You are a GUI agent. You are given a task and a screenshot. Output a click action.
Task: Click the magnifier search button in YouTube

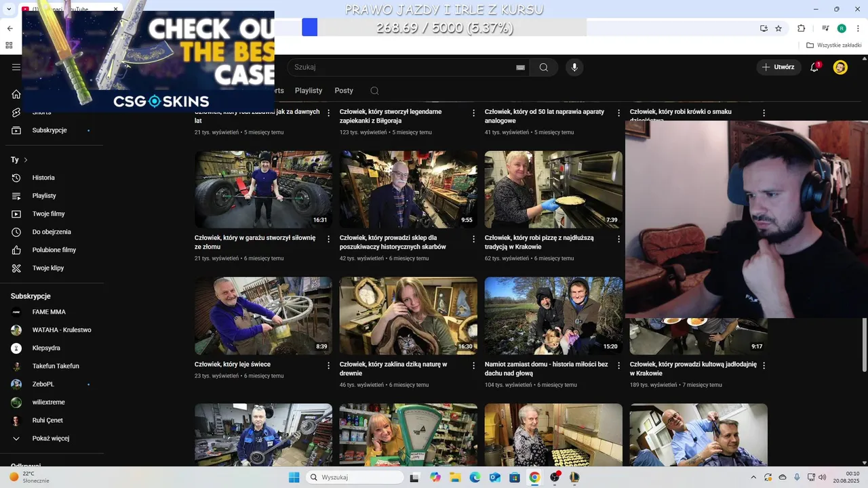[544, 67]
